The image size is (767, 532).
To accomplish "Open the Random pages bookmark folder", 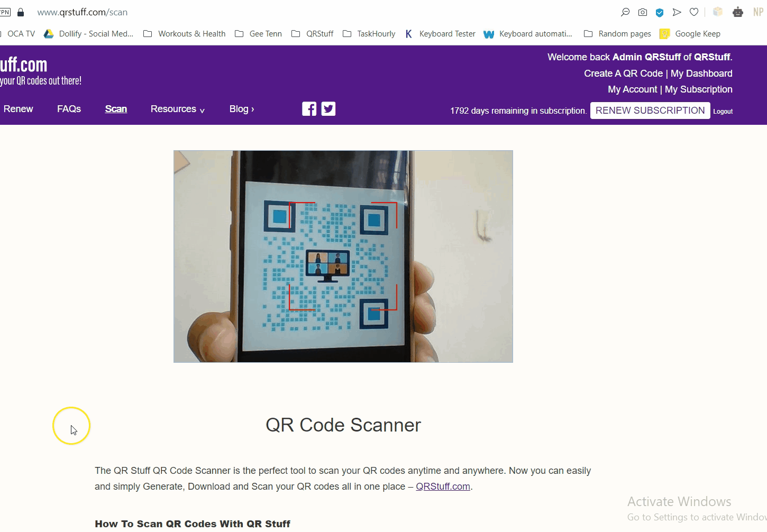I will point(617,34).
